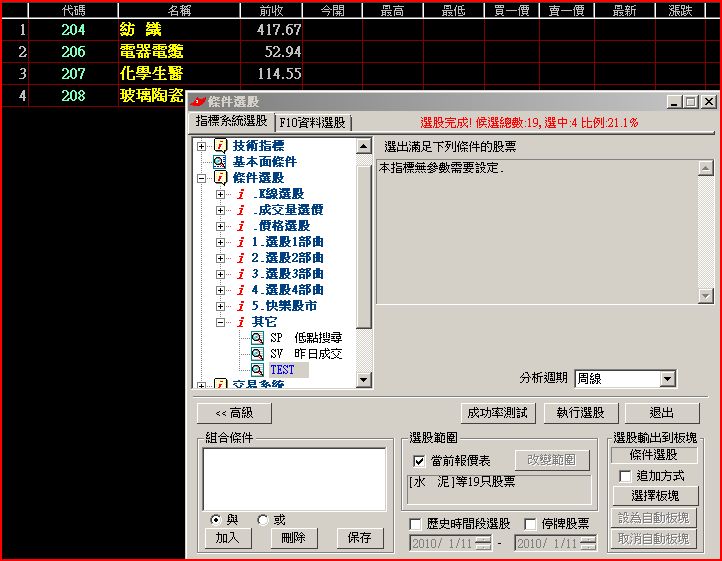Enable the 歷史時間段選股 checkbox

pos(416,524)
